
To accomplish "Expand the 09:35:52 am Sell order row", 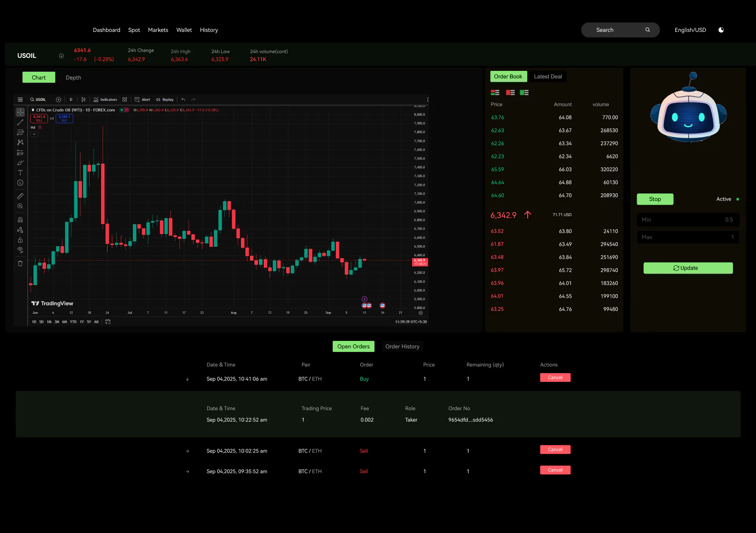I will point(187,472).
